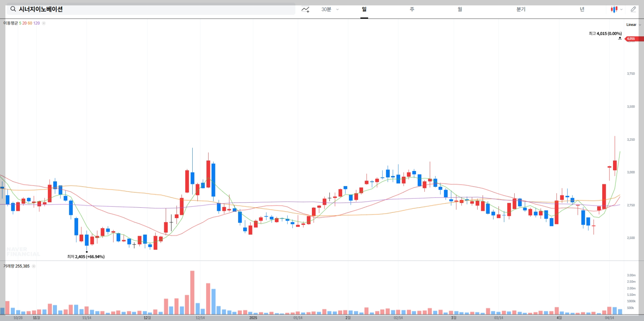The image size is (644, 321).
Task: Click the 최고 4,015 (0.00%) label
Action: coord(605,33)
